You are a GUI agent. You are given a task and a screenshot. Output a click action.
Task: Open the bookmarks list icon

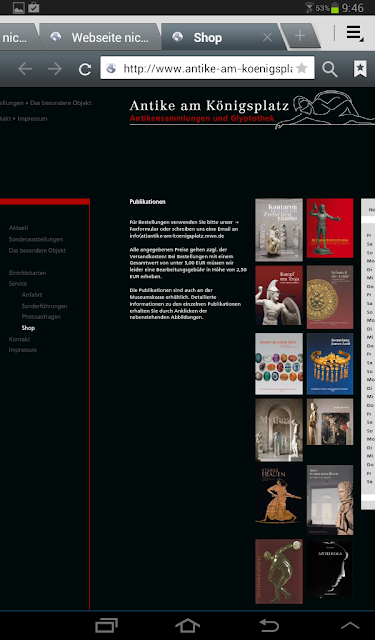(360, 69)
